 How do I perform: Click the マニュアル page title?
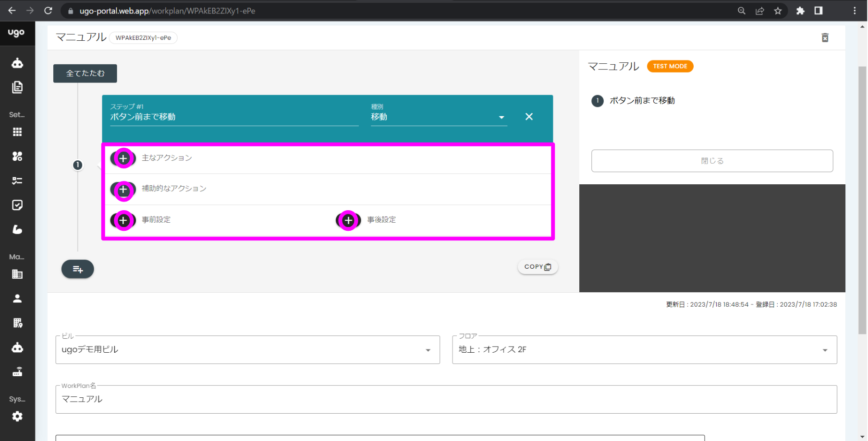[x=81, y=37]
